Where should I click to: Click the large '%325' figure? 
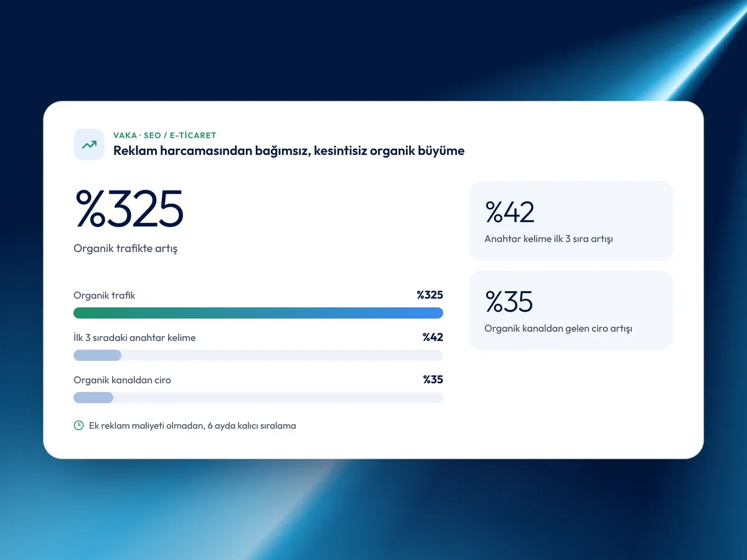[129, 208]
